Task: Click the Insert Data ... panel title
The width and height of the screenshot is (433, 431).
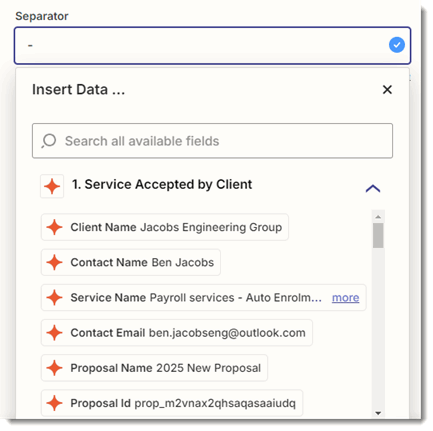Action: pos(78,89)
